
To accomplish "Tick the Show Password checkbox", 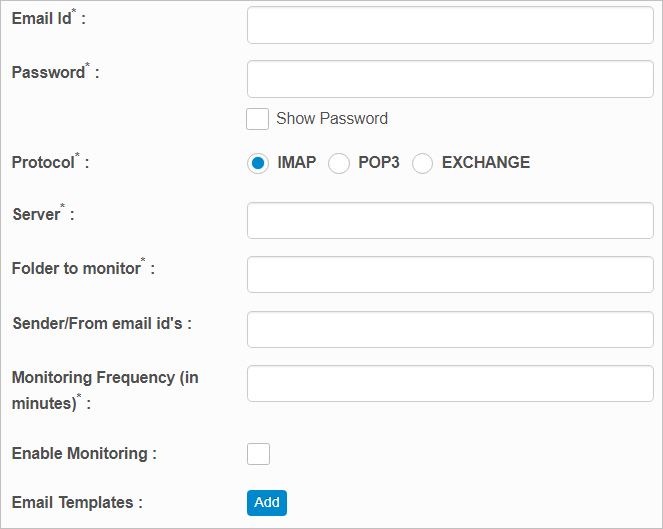I will [x=258, y=119].
